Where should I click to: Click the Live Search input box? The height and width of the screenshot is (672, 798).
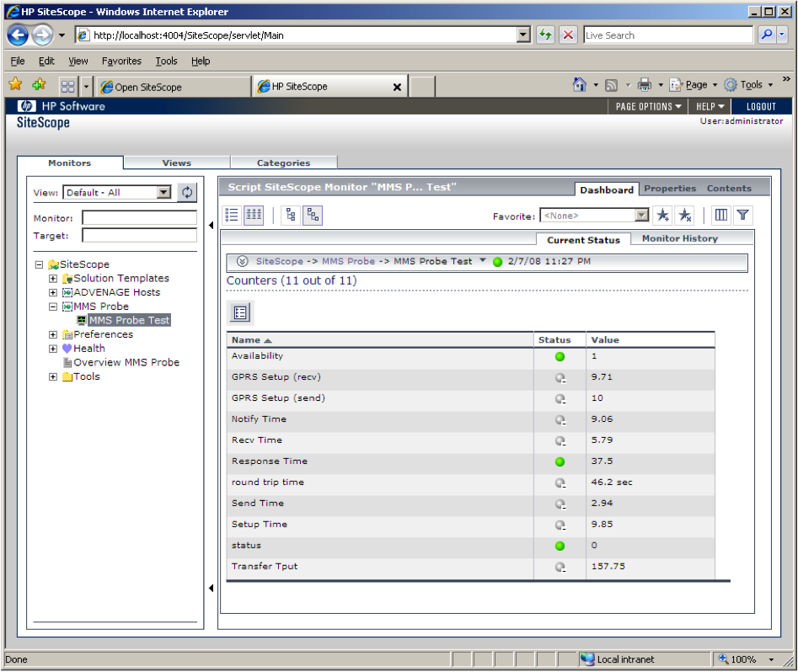667,35
